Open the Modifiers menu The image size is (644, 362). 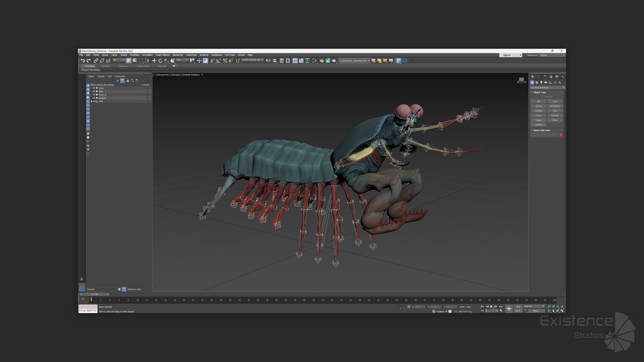[135, 55]
